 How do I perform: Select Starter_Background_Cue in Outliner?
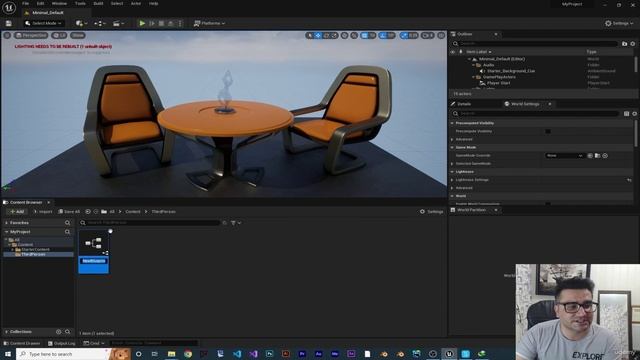pos(511,71)
